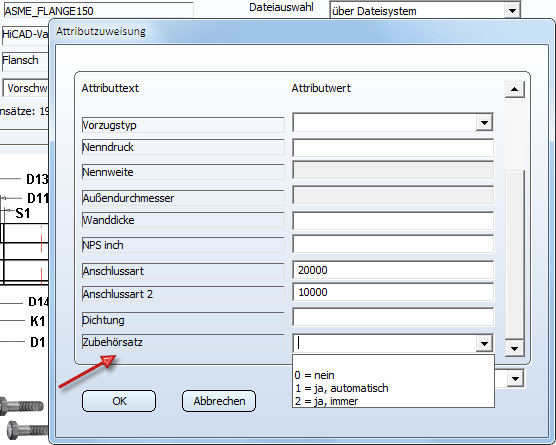This screenshot has width=556, height=445.
Task: Click the Außendurchmesser label
Action: [x=183, y=198]
